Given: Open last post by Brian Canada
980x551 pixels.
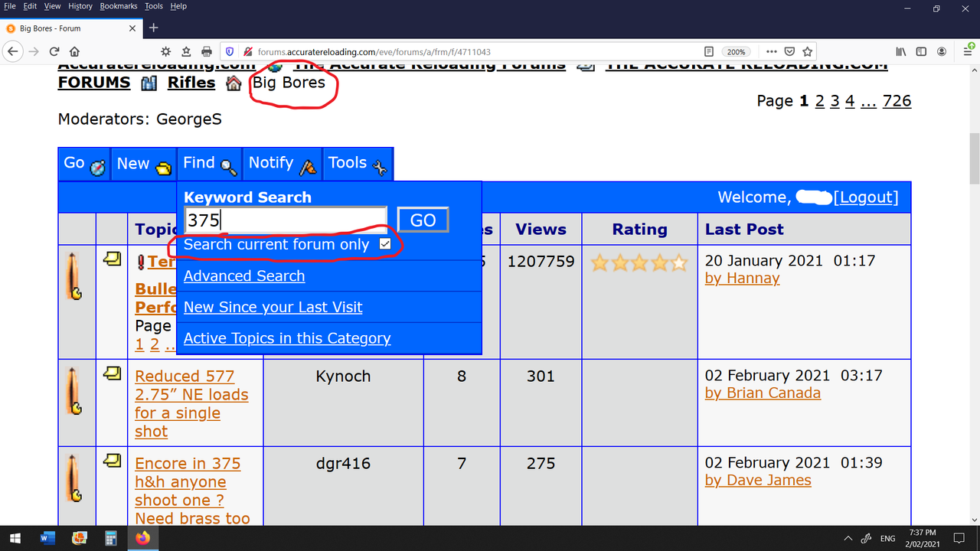Looking at the screenshot, I should coord(763,393).
